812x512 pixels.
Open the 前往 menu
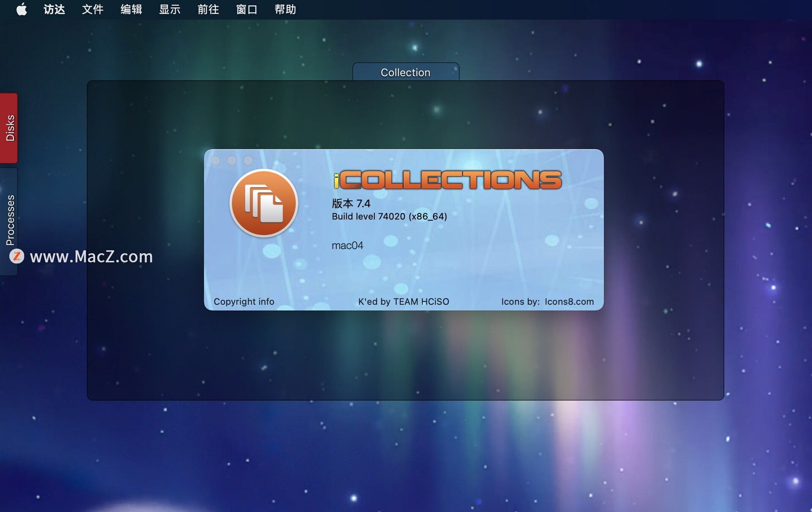point(208,9)
